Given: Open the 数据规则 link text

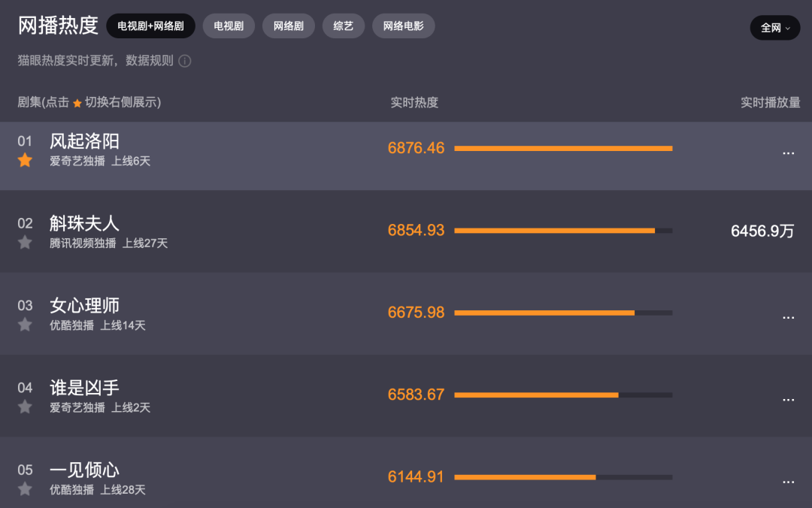Looking at the screenshot, I should click(149, 61).
